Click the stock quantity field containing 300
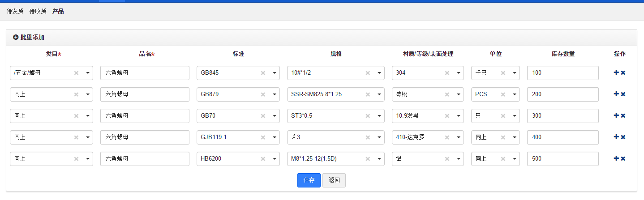The image size is (644, 200). [562, 116]
